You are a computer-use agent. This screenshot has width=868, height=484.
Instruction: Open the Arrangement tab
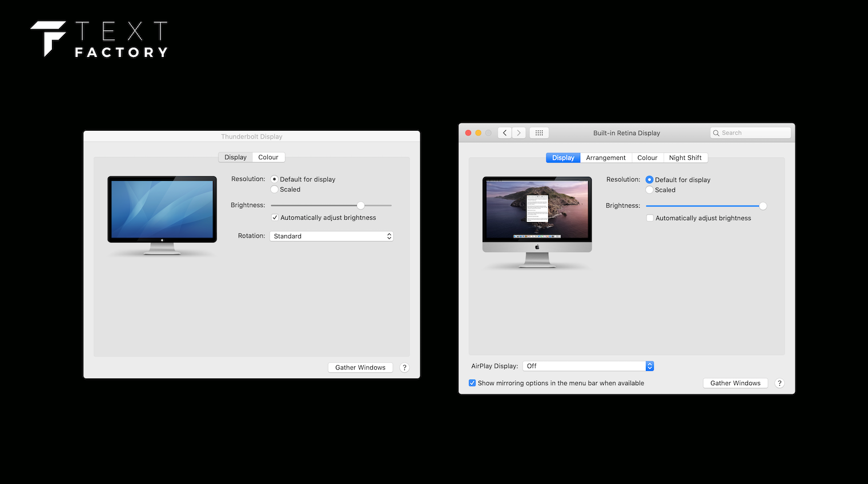[606, 158]
